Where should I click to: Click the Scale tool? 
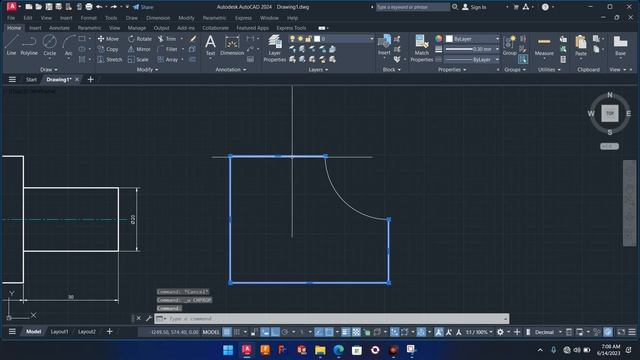(138, 60)
